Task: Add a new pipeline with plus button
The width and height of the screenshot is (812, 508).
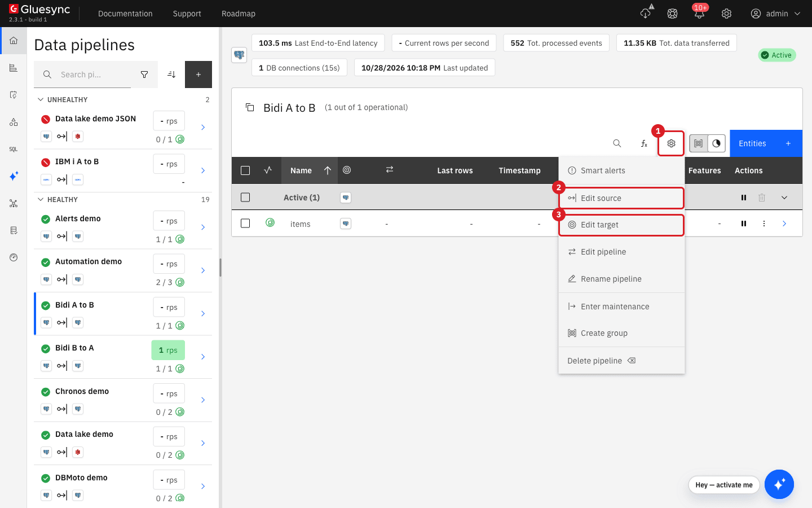Action: [x=198, y=75]
